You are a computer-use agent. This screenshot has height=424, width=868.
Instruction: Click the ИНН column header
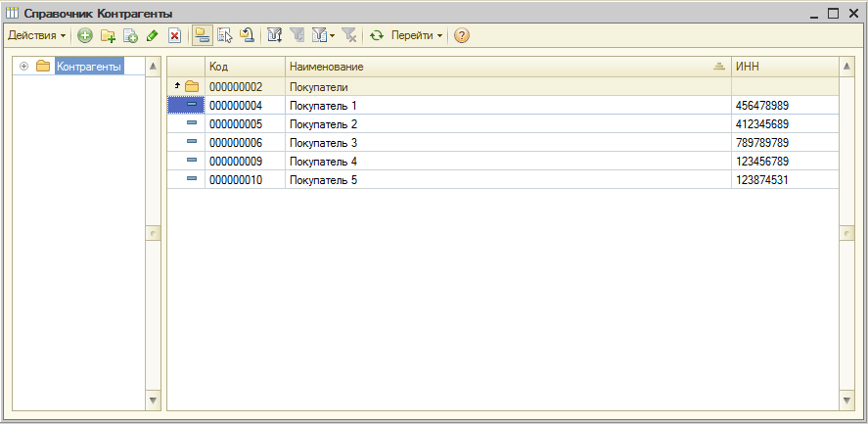point(783,67)
